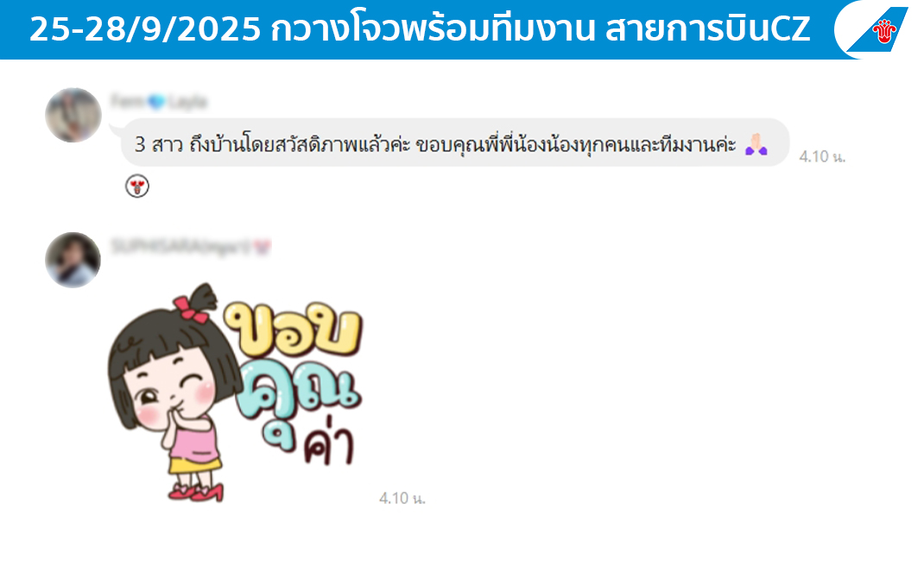Click the sticker girl's winking face
This screenshot has height=567, width=924.
coord(171,392)
